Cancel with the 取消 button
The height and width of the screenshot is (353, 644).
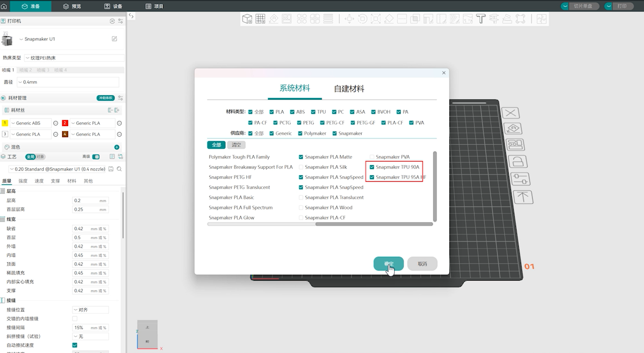[x=422, y=264]
